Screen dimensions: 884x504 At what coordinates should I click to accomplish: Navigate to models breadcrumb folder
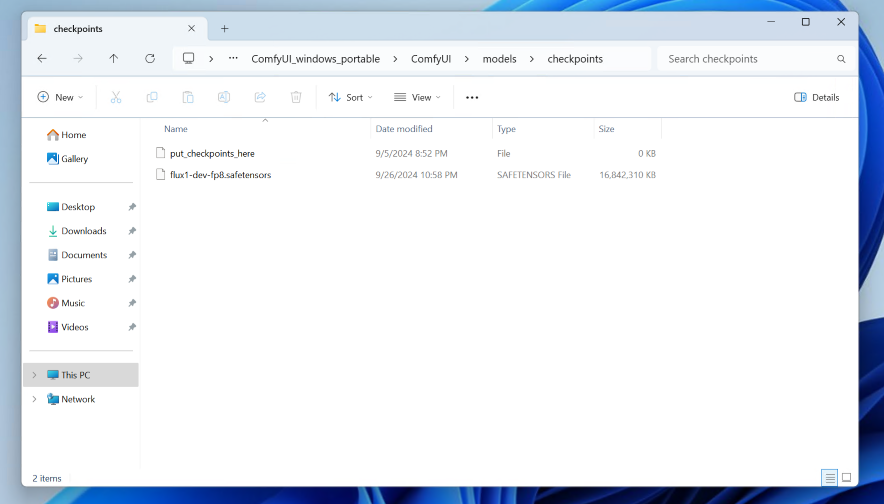point(499,59)
